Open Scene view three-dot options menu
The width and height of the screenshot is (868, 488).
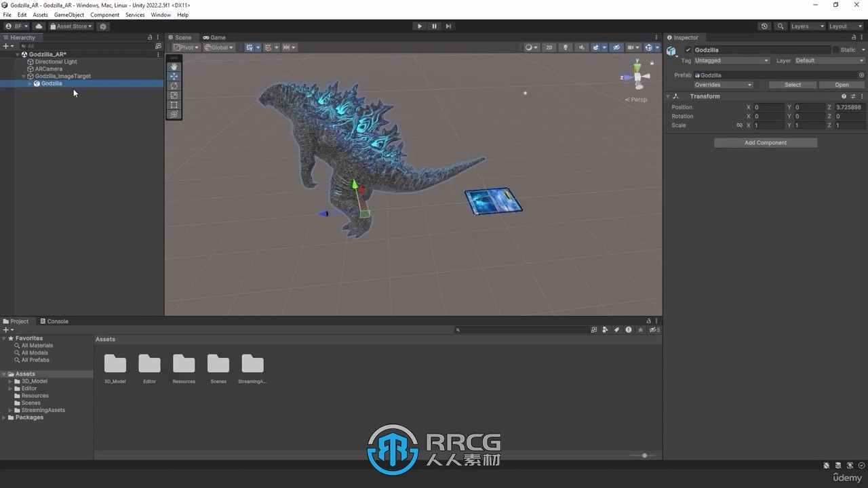(x=656, y=37)
